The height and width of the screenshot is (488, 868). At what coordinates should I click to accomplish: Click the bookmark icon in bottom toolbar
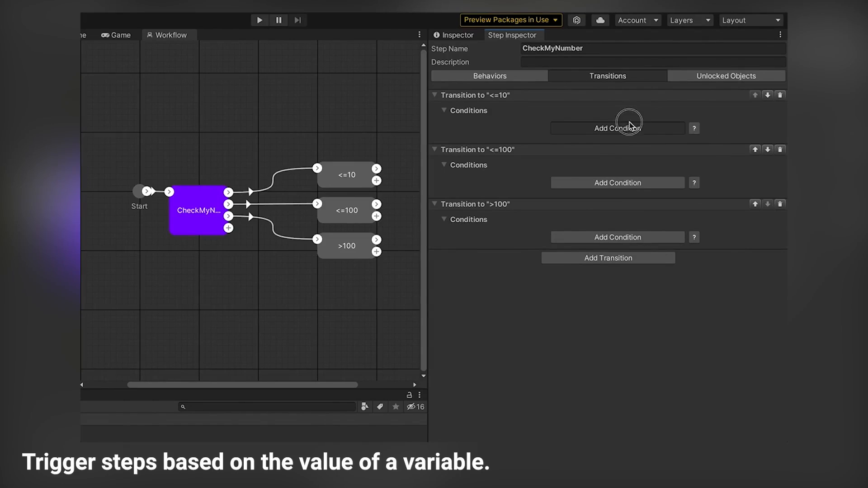(395, 406)
